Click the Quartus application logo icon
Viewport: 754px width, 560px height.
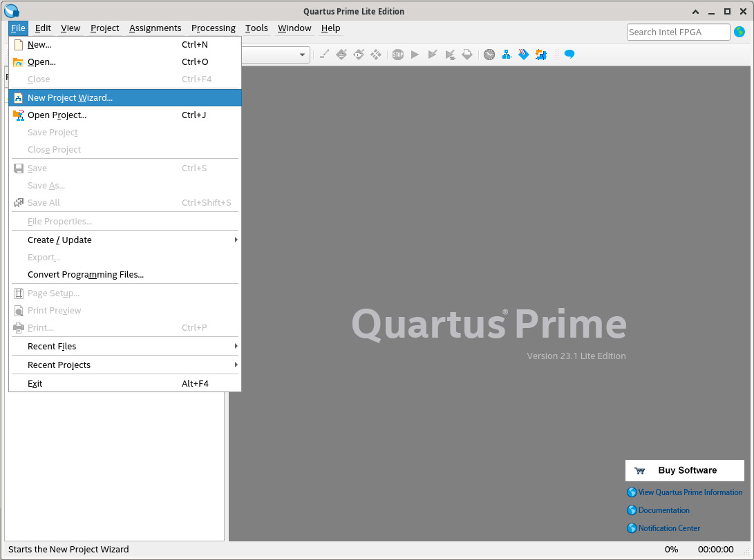pyautogui.click(x=12, y=10)
